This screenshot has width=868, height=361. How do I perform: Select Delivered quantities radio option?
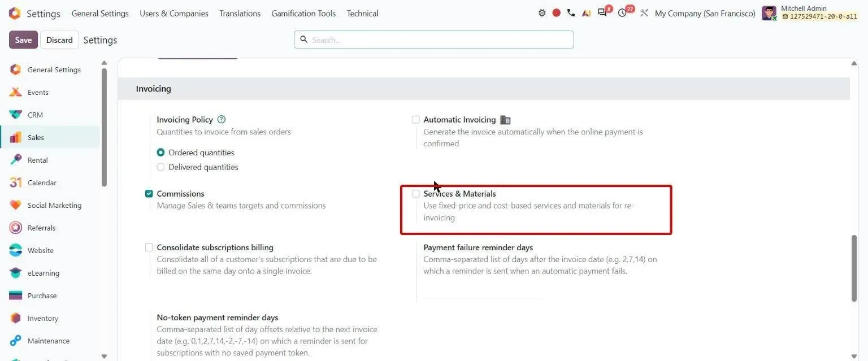click(161, 167)
